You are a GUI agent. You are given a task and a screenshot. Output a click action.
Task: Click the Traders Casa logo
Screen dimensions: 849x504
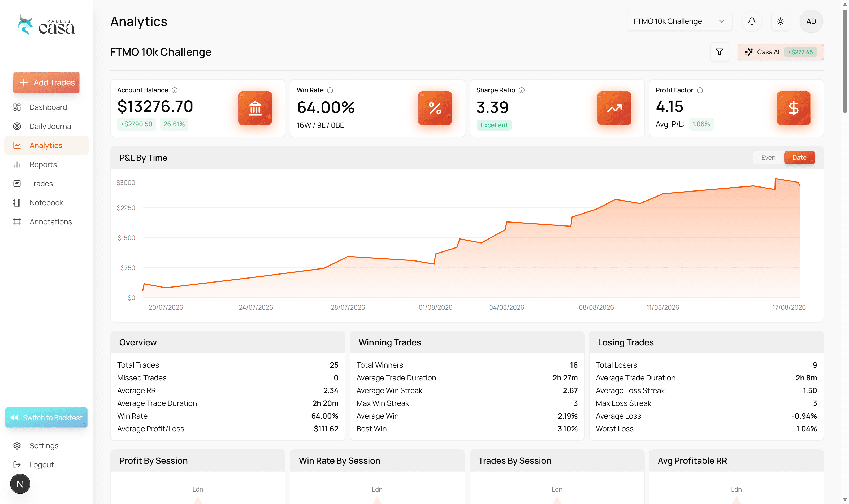46,25
